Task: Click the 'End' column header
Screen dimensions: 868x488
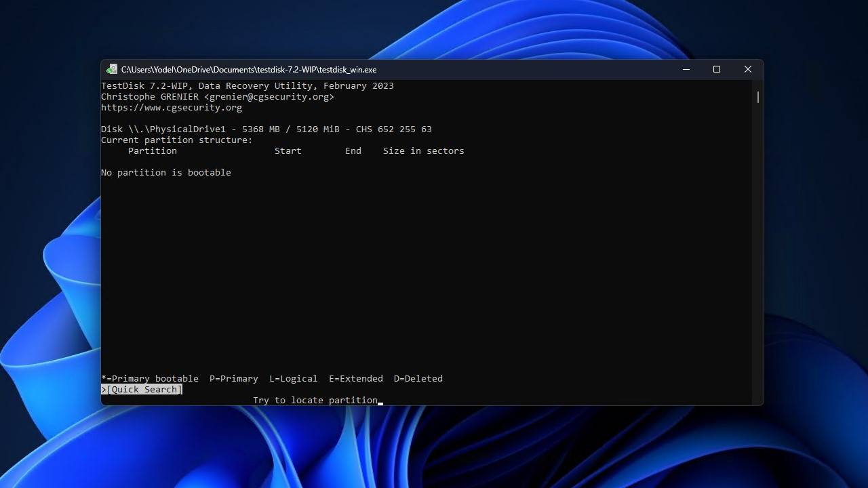Action: [x=353, y=151]
